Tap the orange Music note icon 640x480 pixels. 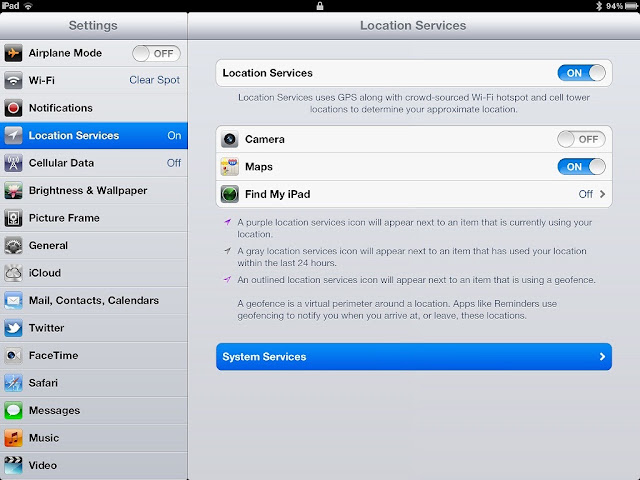pos(13,438)
